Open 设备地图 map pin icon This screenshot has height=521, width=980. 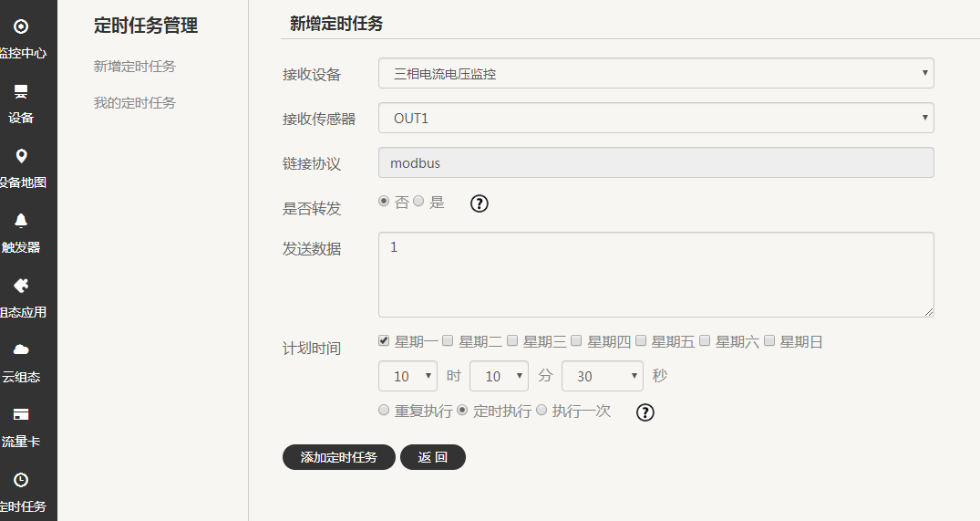(21, 156)
